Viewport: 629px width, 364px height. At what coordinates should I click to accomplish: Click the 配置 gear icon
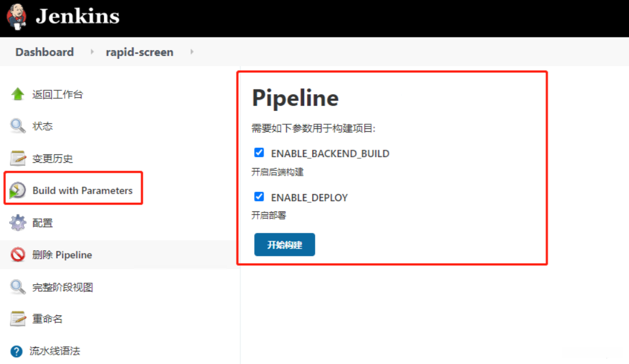coord(18,223)
